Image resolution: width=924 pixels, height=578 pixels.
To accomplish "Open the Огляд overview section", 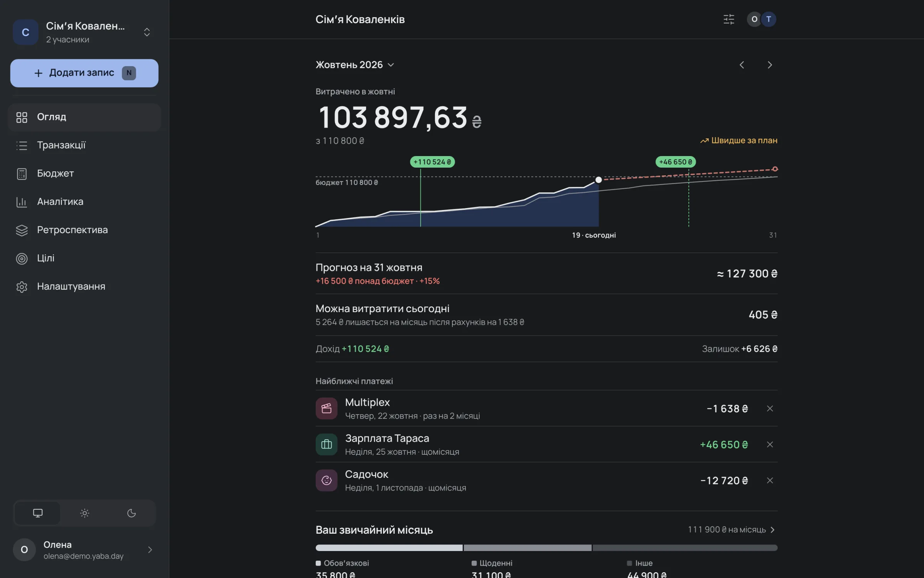I will click(x=84, y=117).
